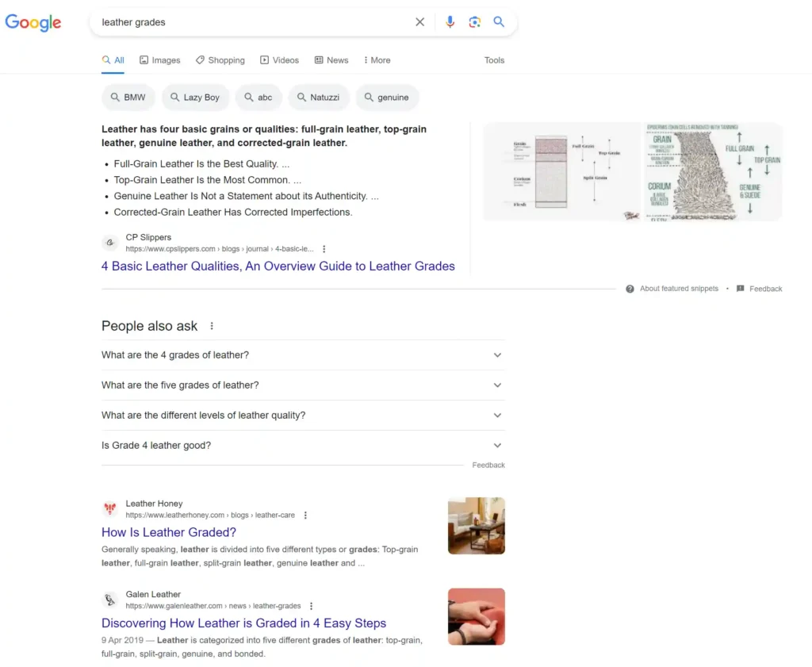This screenshot has height=667, width=812.
Task: Click the 'CP Slippers' site name
Action: click(148, 237)
